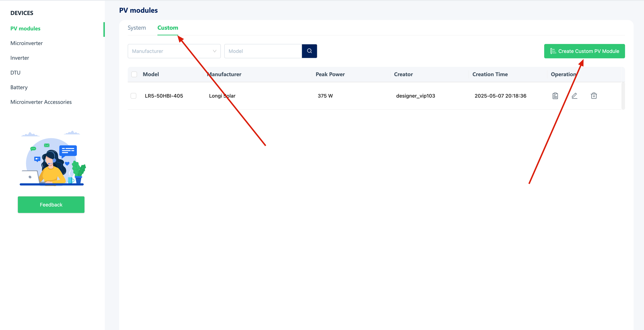Click the table's vertical scrollbar
The height and width of the screenshot is (330, 644).
[623, 96]
